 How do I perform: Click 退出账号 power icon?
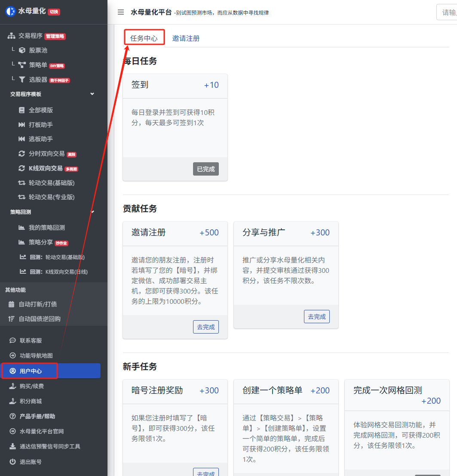click(x=31, y=462)
